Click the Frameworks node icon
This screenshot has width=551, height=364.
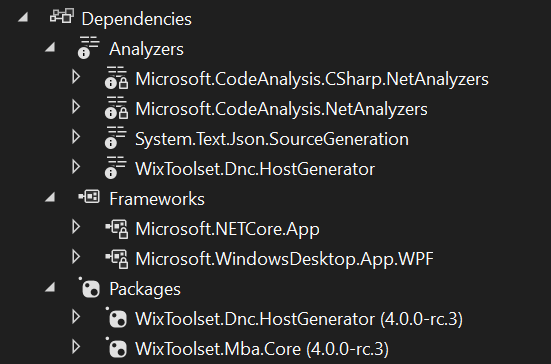click(89, 197)
